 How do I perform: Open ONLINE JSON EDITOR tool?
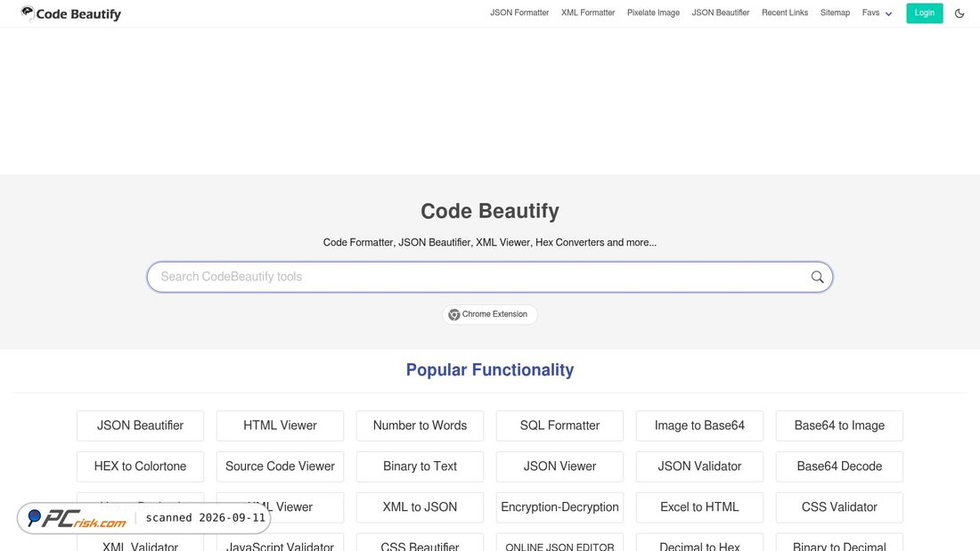click(x=560, y=542)
